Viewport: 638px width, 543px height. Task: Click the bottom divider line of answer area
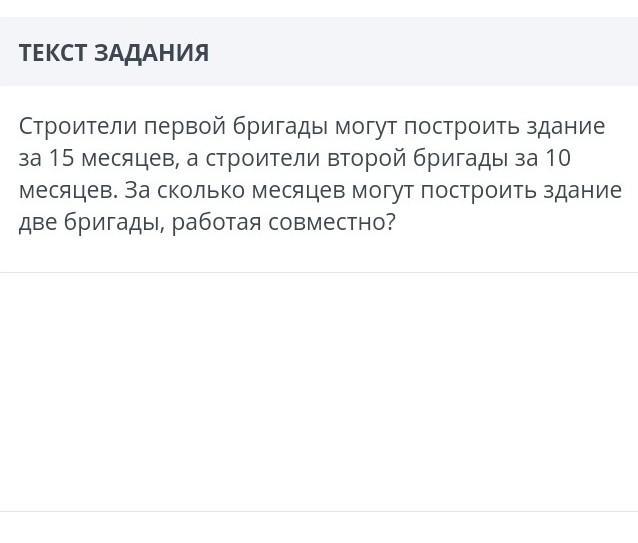(x=319, y=511)
